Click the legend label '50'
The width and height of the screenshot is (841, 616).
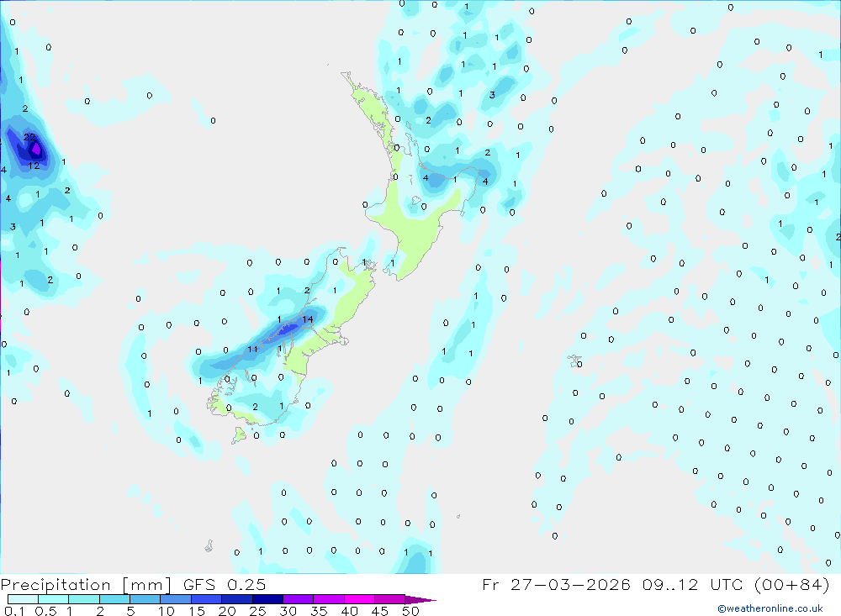[410, 611]
